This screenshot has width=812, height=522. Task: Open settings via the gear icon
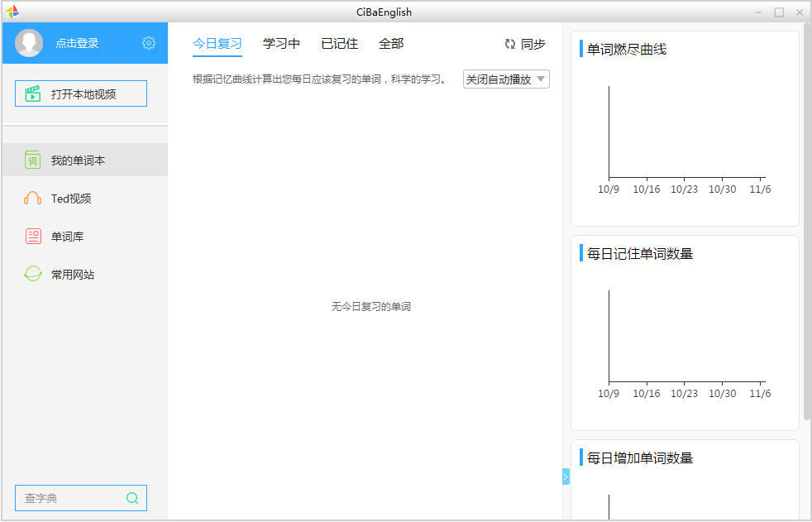pos(149,43)
